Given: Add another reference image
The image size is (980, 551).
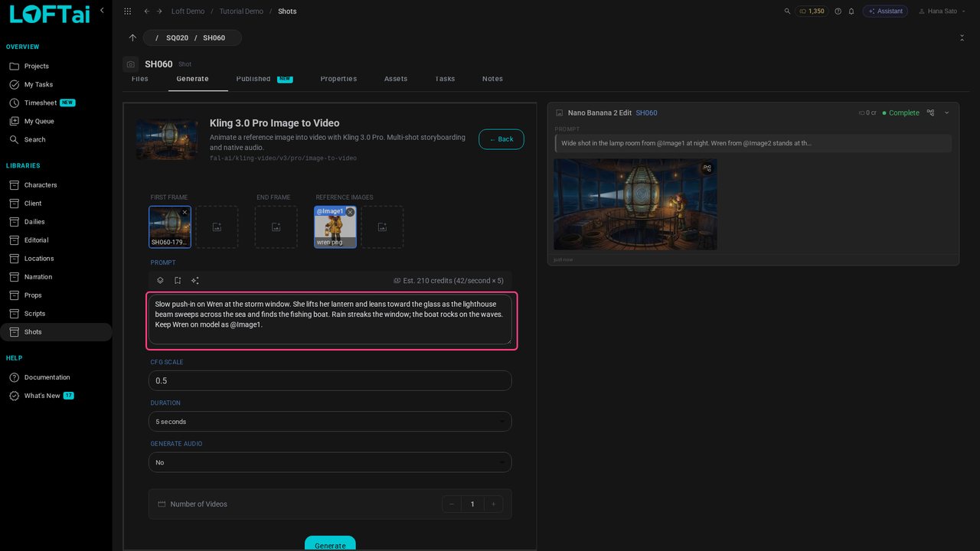Looking at the screenshot, I should 382,227.
